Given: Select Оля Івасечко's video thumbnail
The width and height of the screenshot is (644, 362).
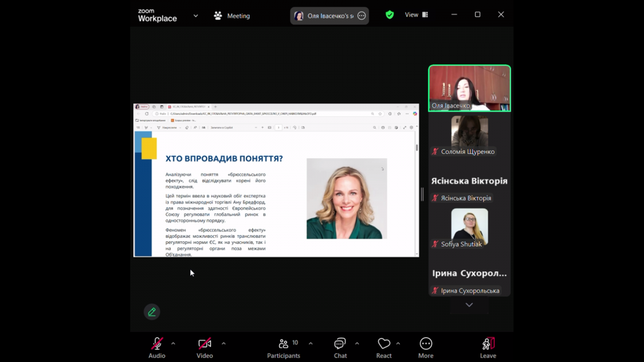Looking at the screenshot, I should 469,88.
